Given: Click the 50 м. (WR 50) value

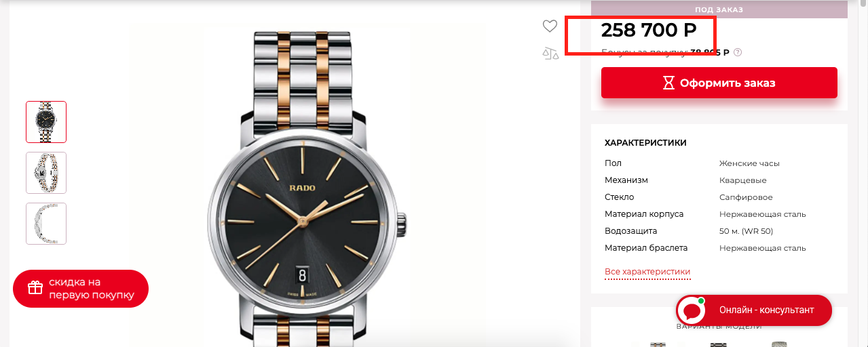Looking at the screenshot, I should (x=746, y=231).
